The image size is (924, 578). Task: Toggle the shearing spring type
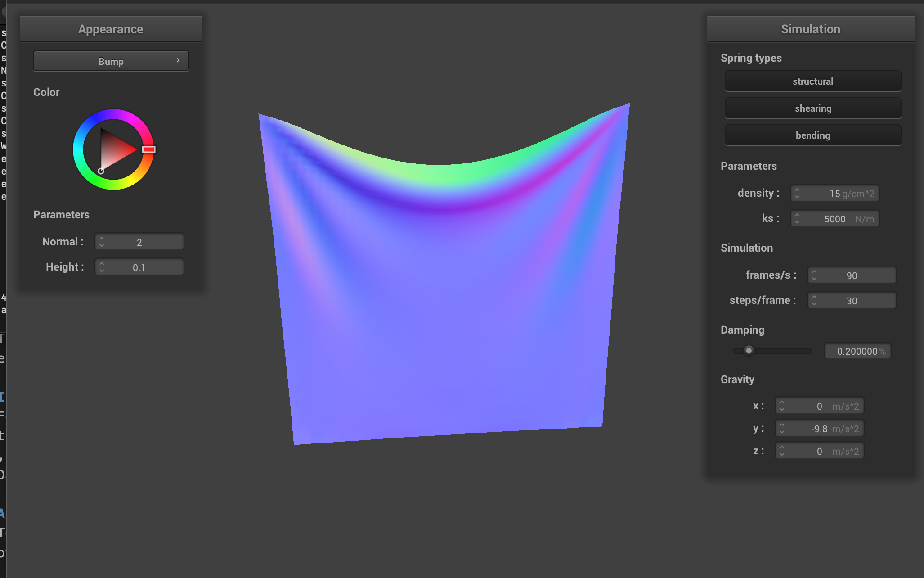tap(812, 108)
